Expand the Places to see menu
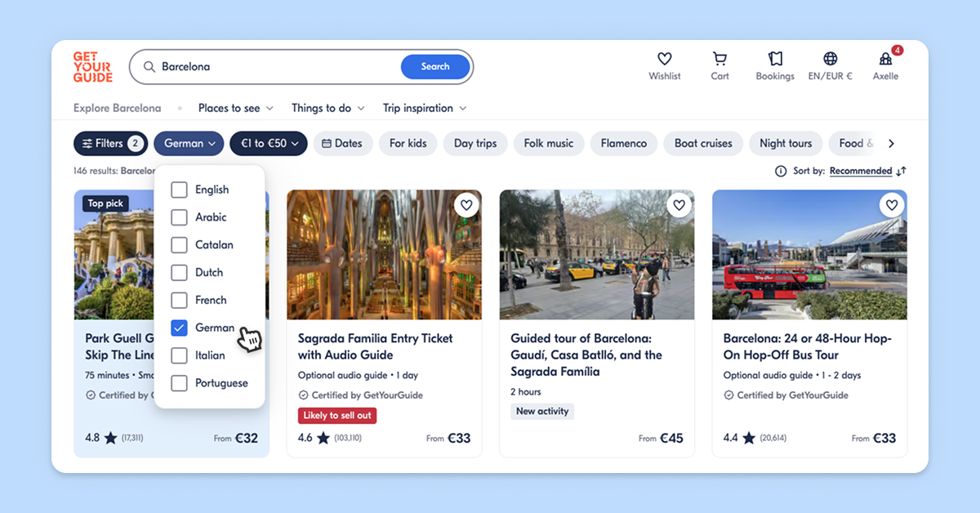 pyautogui.click(x=236, y=108)
